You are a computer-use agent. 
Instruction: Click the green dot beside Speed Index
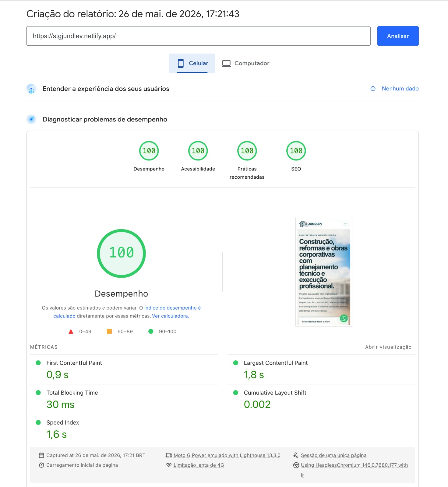tap(38, 422)
